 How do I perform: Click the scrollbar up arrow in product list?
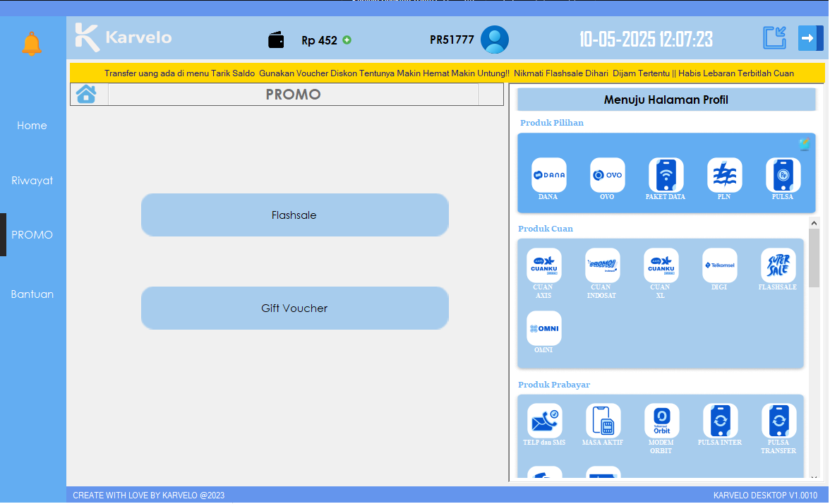click(814, 223)
